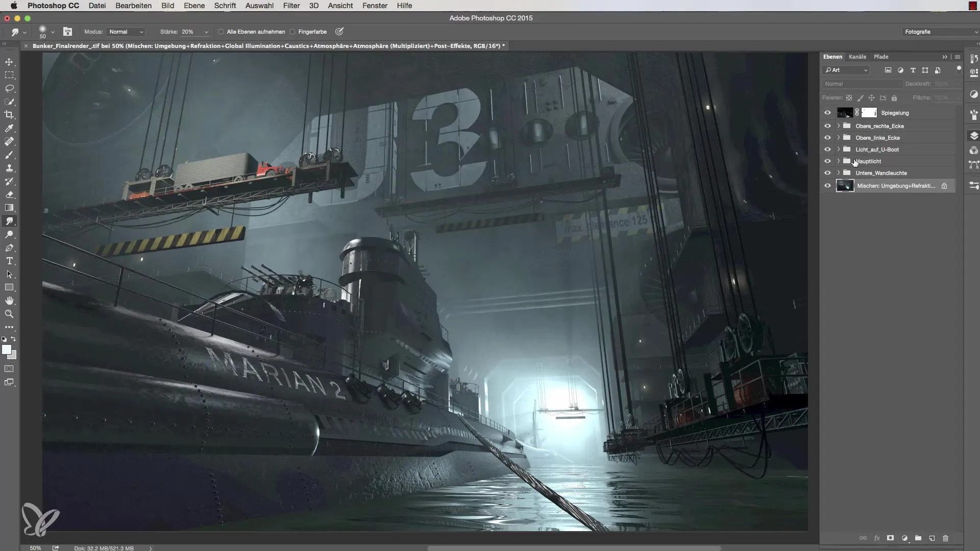The height and width of the screenshot is (551, 980).
Task: Select the Brush tool
Action: [9, 155]
